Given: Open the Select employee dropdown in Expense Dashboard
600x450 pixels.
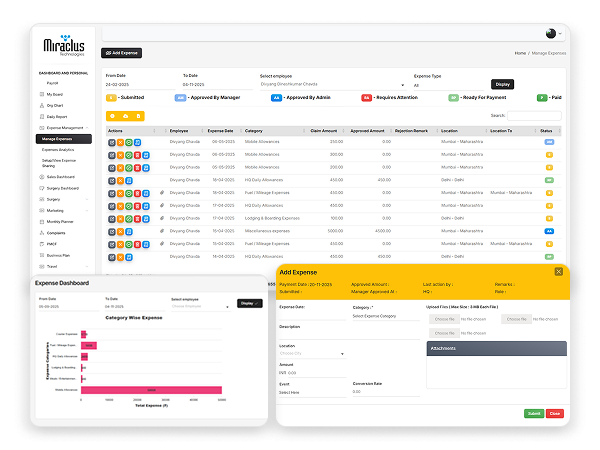Looking at the screenshot, I should tap(201, 307).
